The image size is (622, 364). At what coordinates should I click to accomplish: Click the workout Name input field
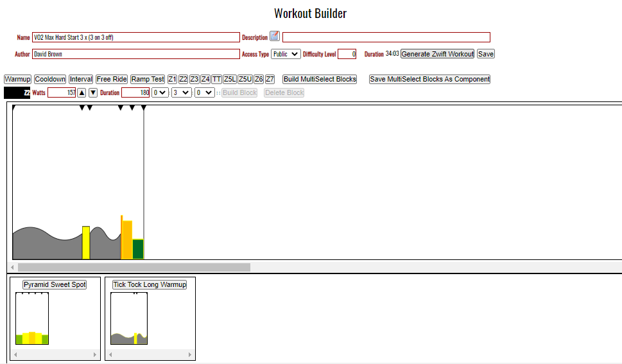pyautogui.click(x=135, y=37)
